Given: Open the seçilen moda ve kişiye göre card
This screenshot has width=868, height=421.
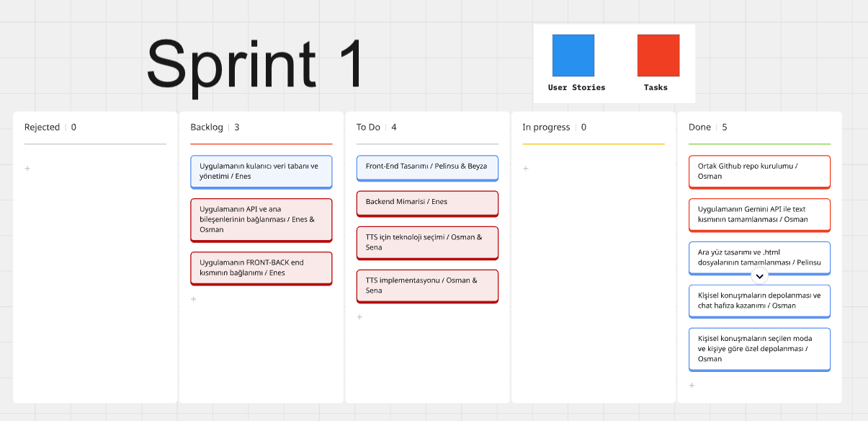Looking at the screenshot, I should click(x=760, y=350).
